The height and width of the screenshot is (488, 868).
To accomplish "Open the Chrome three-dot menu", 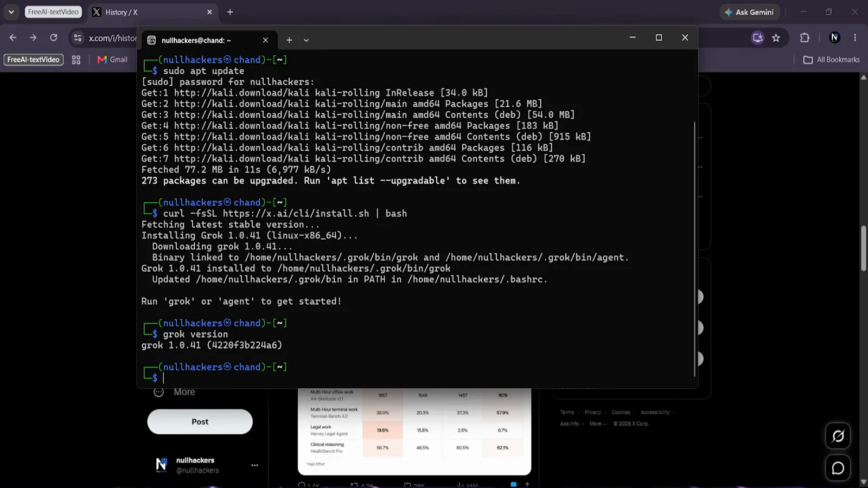I will (855, 37).
